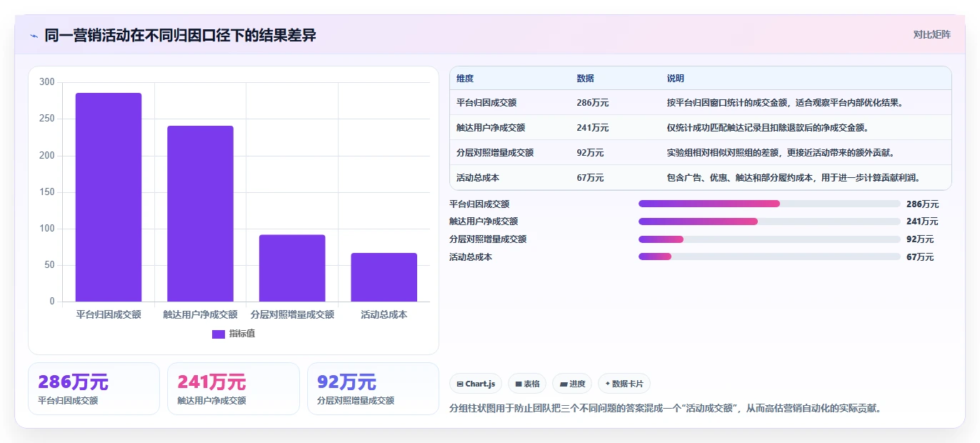Select table cell 活动总成本
980x443 pixels.
click(478, 178)
